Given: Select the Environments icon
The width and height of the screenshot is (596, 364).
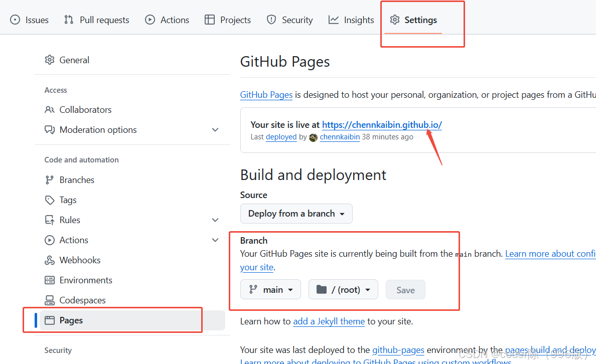Looking at the screenshot, I should [x=51, y=280].
